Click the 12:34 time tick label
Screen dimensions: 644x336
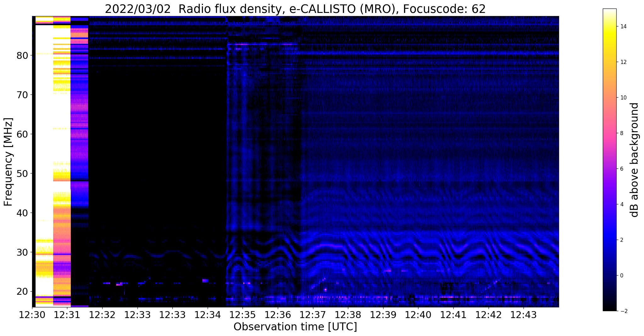208,315
